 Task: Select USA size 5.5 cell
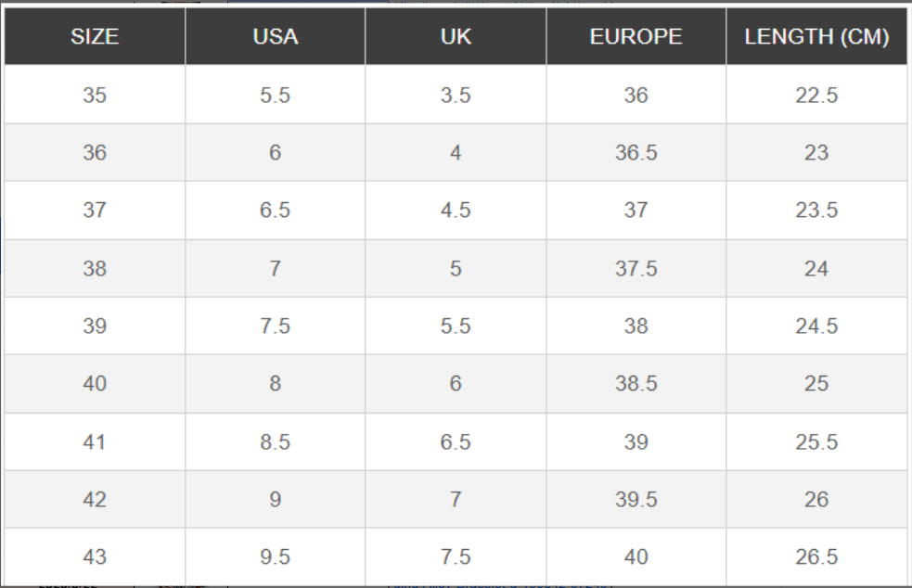(275, 95)
